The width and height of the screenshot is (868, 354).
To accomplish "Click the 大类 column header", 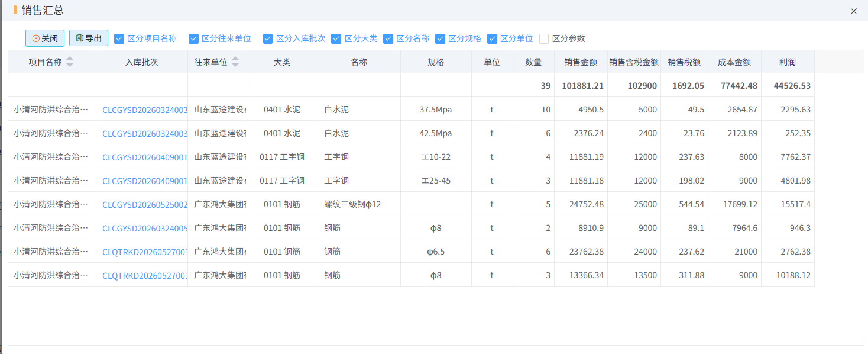I will (x=282, y=62).
